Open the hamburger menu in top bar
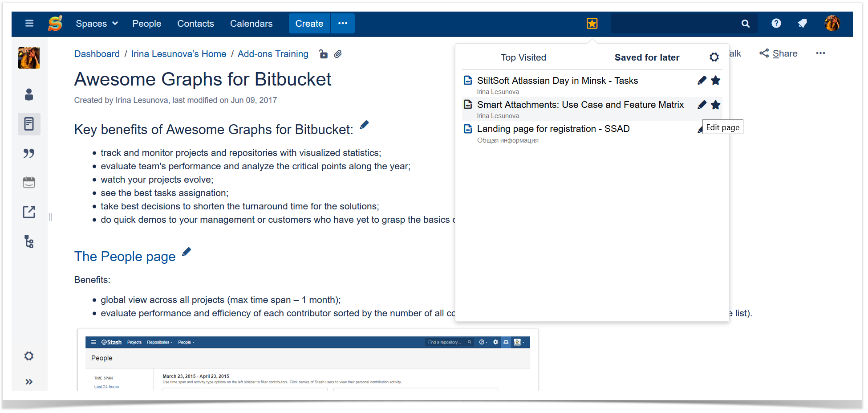Screen dimensions: 868x413 (x=29, y=24)
